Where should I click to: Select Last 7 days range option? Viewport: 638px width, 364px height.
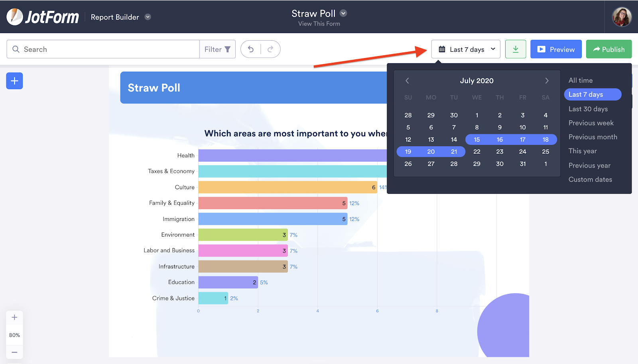(593, 94)
